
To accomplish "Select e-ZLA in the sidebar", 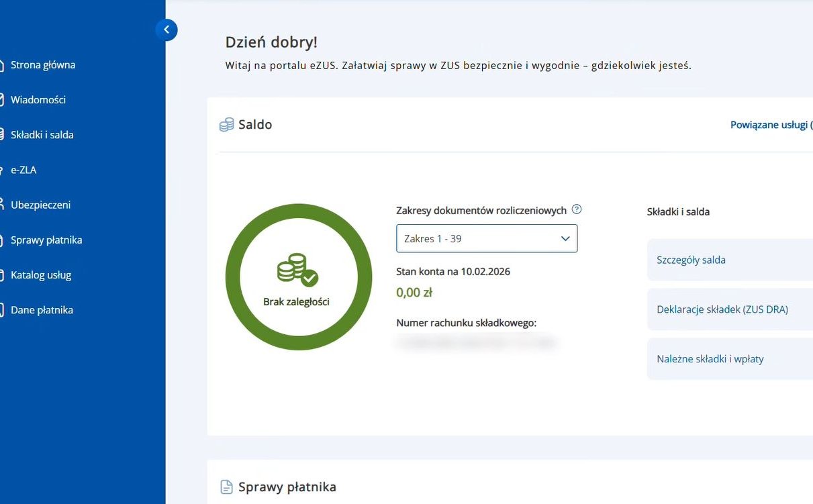I will 23,170.
